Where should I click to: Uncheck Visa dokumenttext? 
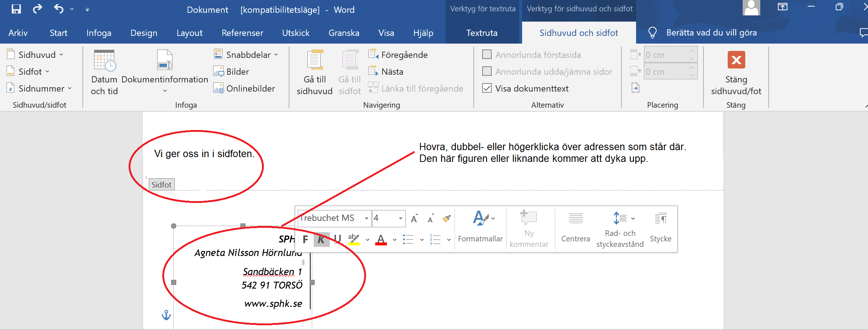(x=487, y=88)
